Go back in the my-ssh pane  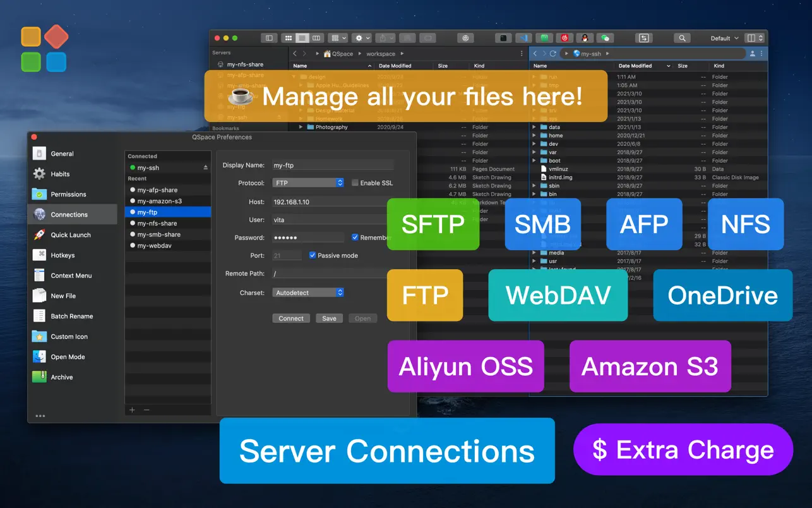[x=535, y=54]
